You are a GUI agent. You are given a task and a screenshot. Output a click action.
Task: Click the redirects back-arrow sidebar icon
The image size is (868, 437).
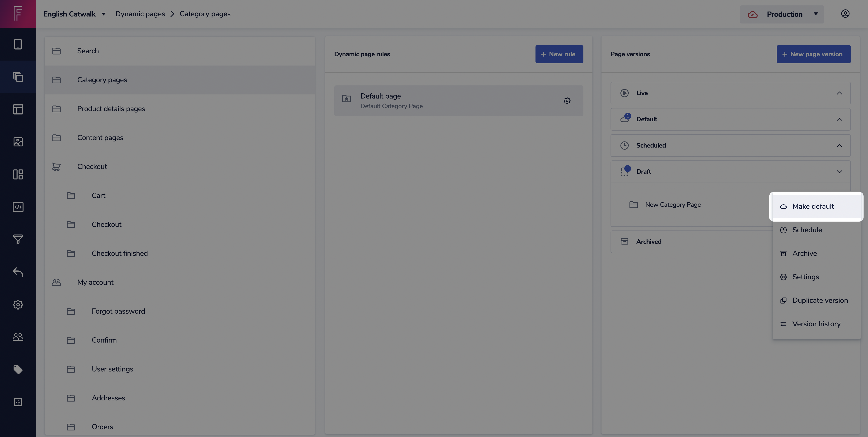point(18,272)
